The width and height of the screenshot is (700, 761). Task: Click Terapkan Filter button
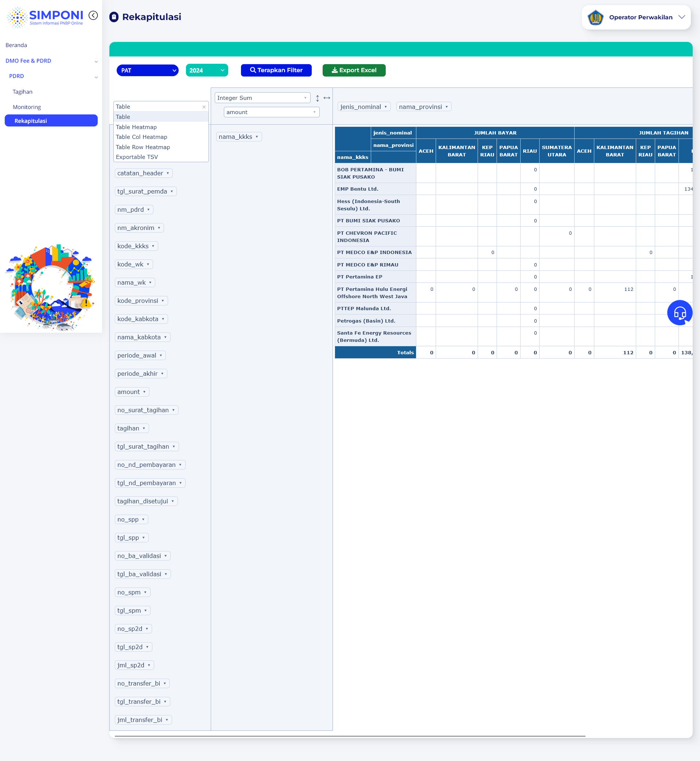pos(276,70)
